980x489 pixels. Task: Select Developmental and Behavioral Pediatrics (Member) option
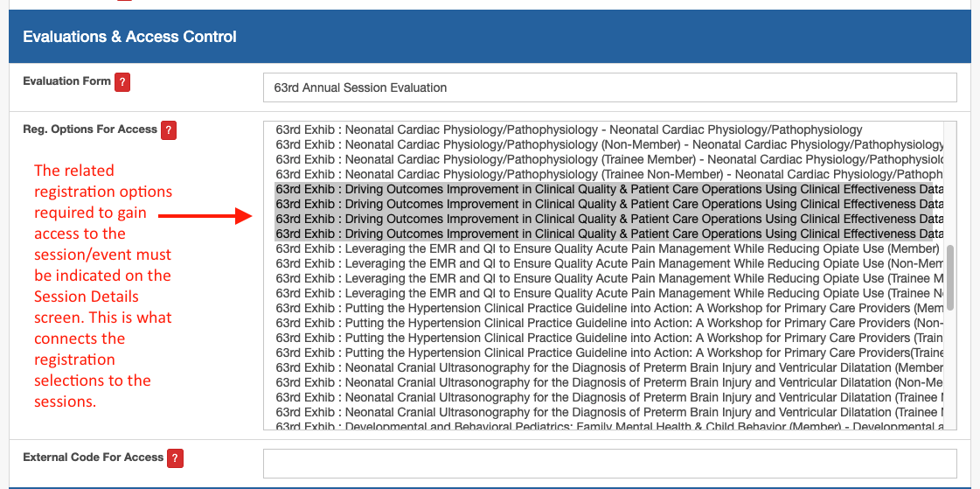(609, 426)
